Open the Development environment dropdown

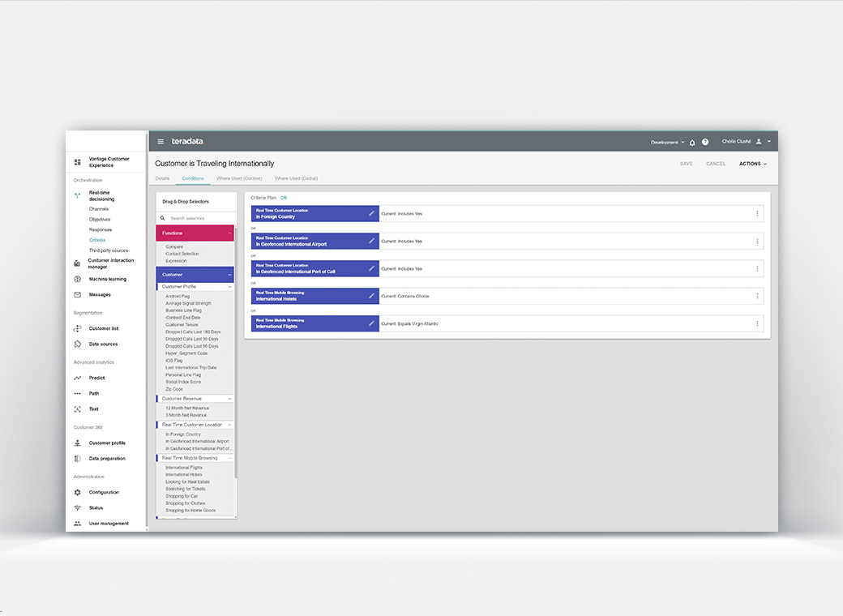coord(667,142)
